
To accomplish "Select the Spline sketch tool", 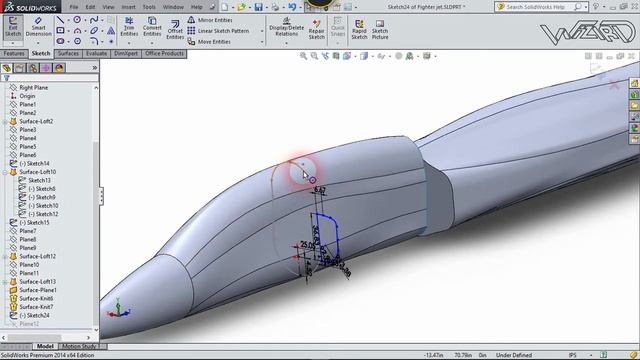I will [94, 20].
